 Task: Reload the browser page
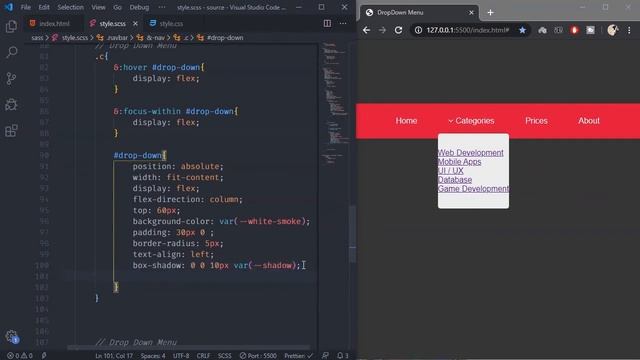(398, 30)
